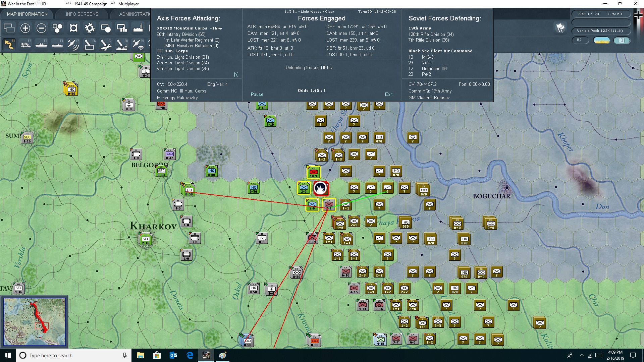Screen dimensions: 644x362
Task: Zoom out the map with minus icon
Action: 41,28
